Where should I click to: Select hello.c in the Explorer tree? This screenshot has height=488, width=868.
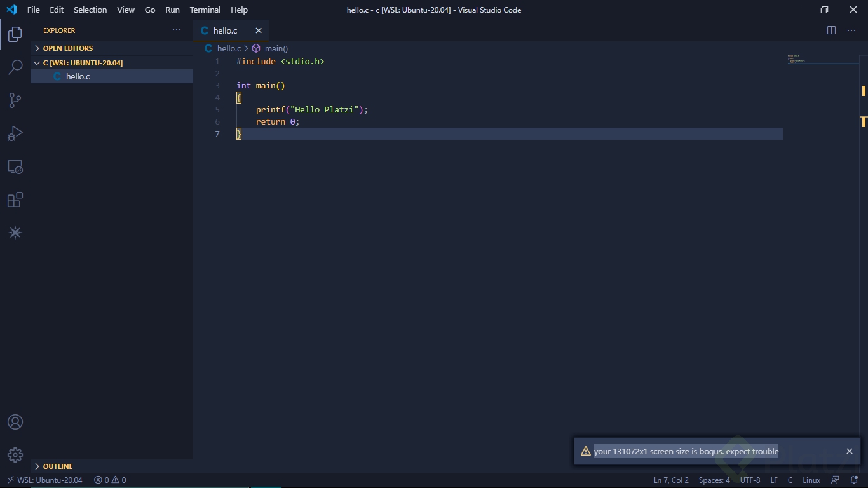click(x=112, y=76)
